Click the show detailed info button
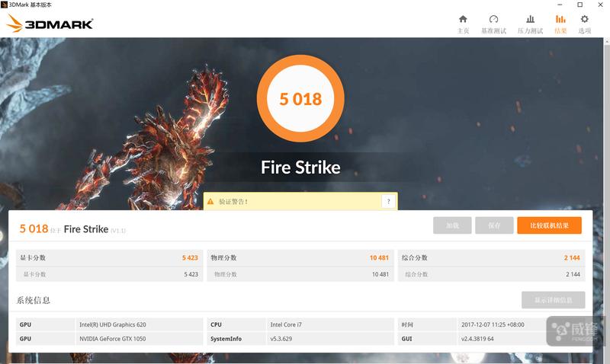 (x=554, y=300)
